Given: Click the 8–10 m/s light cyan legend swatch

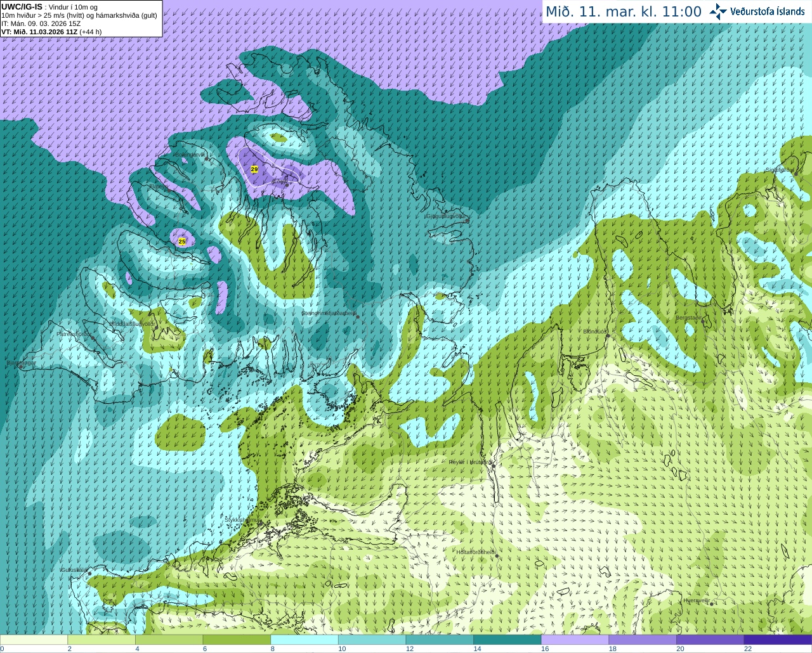Looking at the screenshot, I should pyautogui.click(x=304, y=640).
